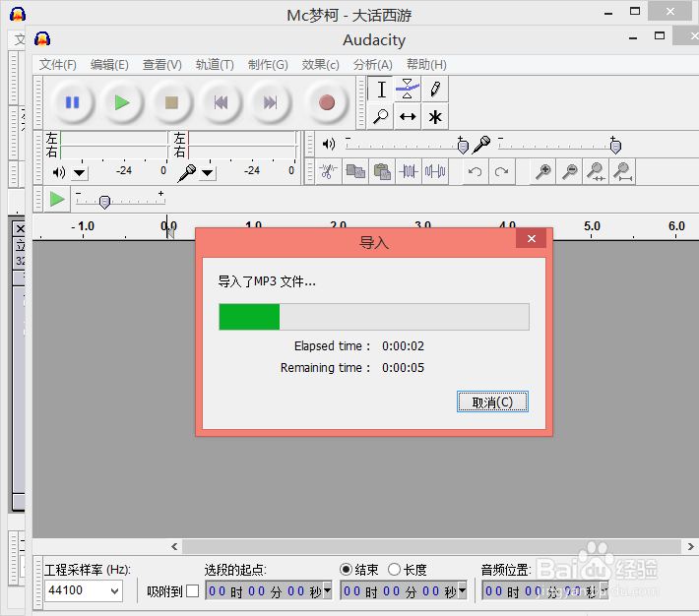This screenshot has width=699, height=616.
Task: Open selection start time format dropdown
Action: [328, 590]
